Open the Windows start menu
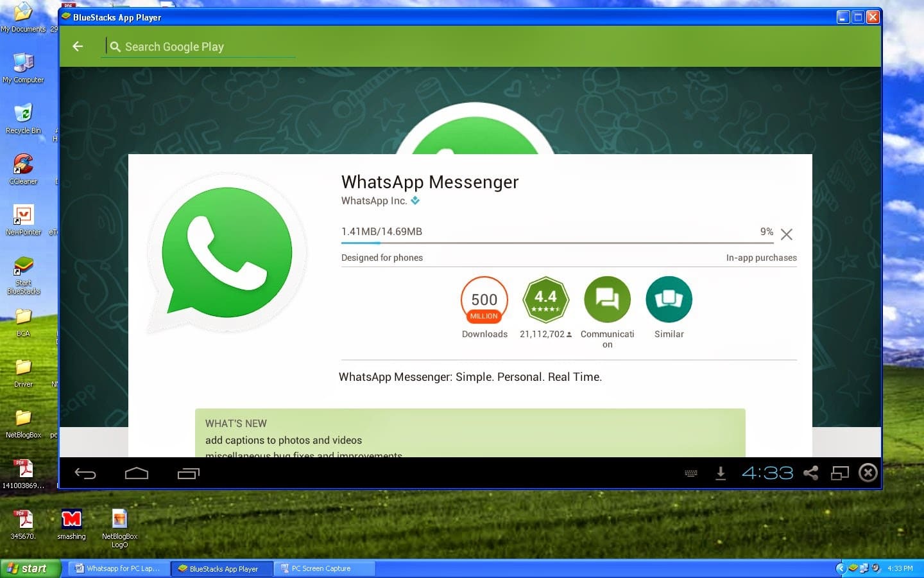Image resolution: width=924 pixels, height=578 pixels. tap(30, 568)
